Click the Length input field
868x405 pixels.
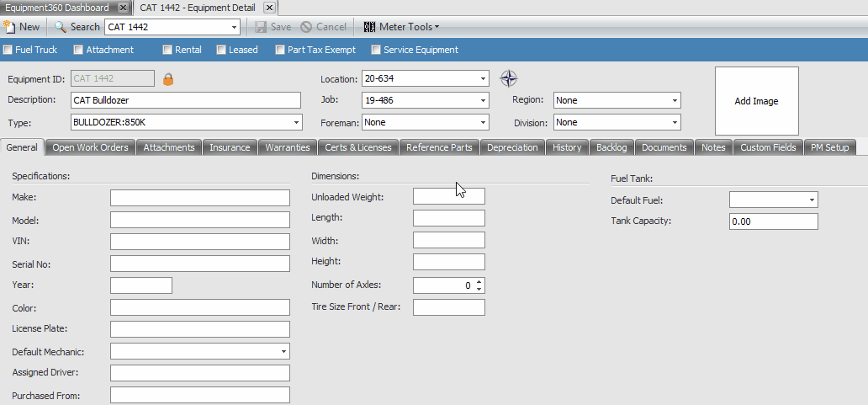point(449,218)
